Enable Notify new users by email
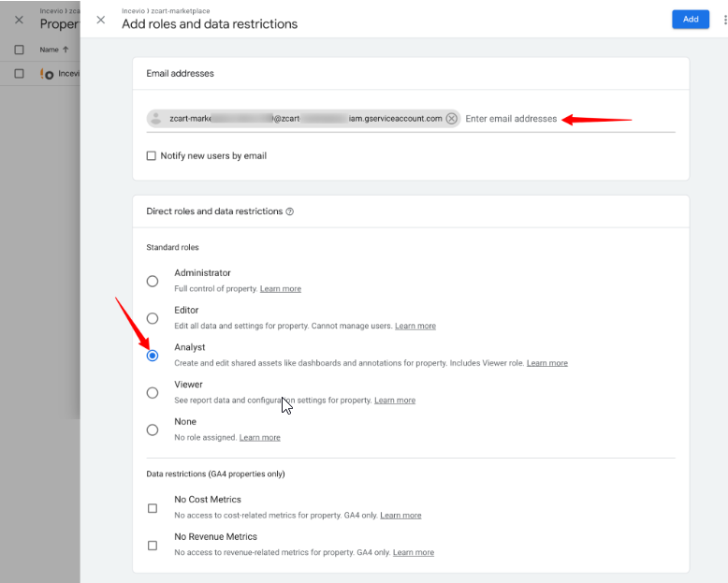The width and height of the screenshot is (728, 583). point(152,156)
